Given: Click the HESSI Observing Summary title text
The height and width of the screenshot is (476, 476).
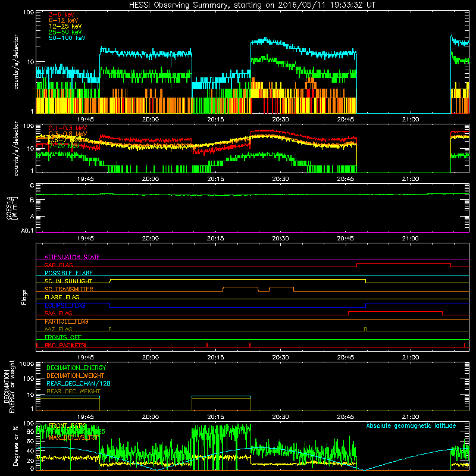Looking at the screenshot, I should click(252, 5).
